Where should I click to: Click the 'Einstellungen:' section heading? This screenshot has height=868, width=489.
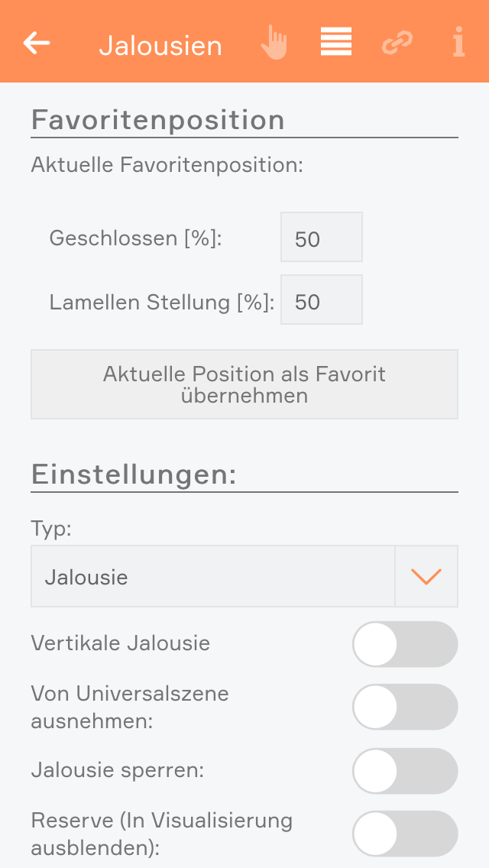pos(134,474)
